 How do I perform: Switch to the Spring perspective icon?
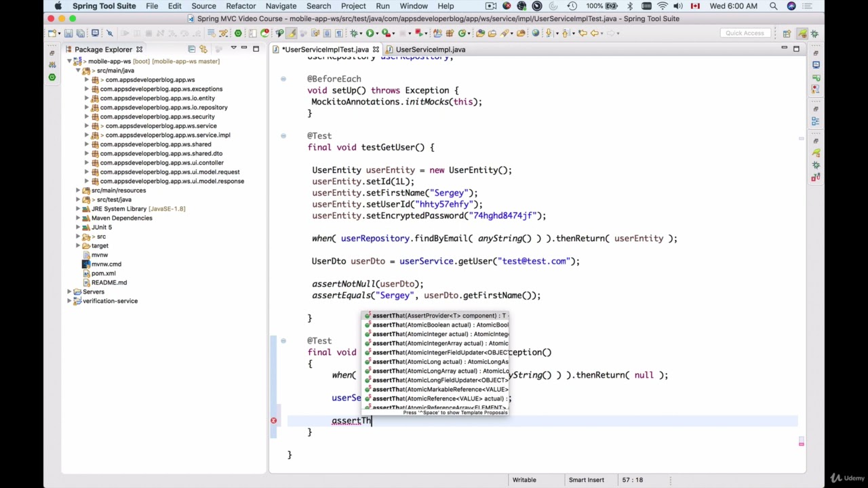(x=803, y=33)
